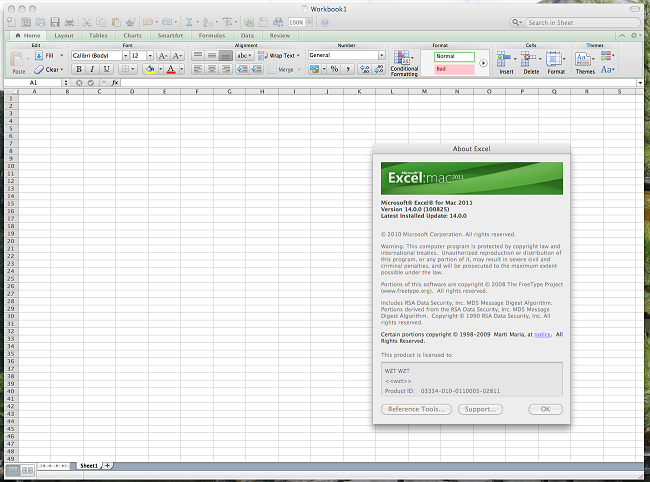Click OK in About Excel dialog

[545, 409]
